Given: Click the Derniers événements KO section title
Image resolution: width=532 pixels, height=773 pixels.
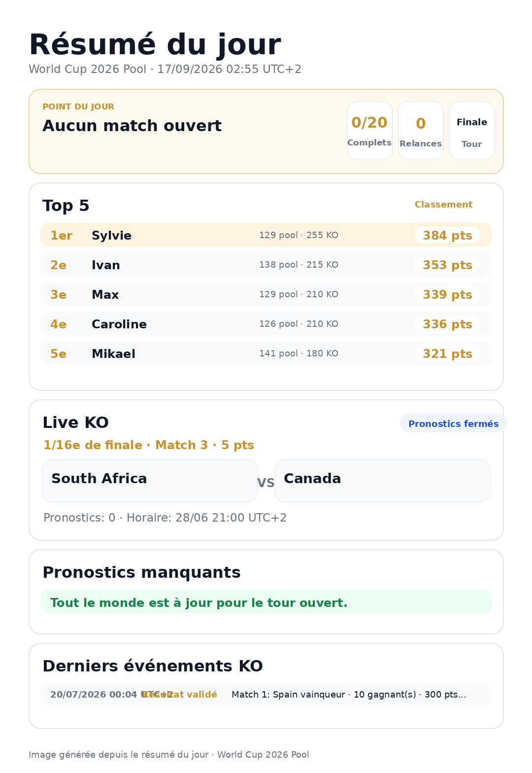Looking at the screenshot, I should pos(153,666).
